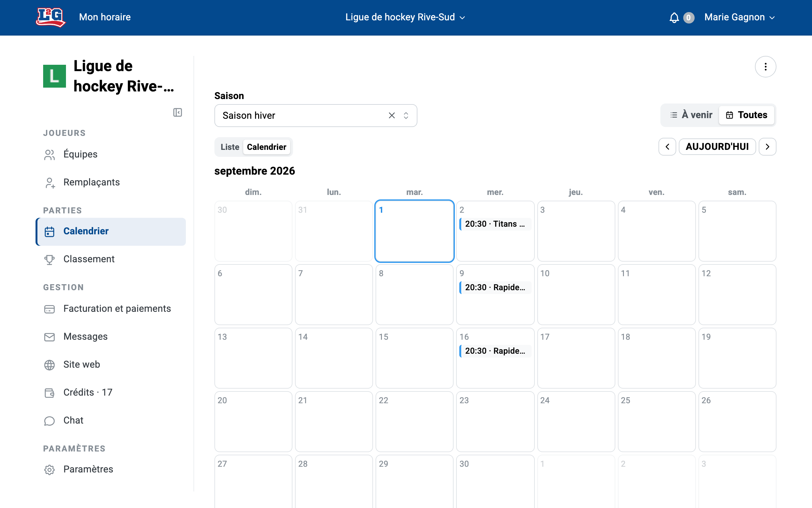
Task: Open Messages in sidebar
Action: [111, 337]
